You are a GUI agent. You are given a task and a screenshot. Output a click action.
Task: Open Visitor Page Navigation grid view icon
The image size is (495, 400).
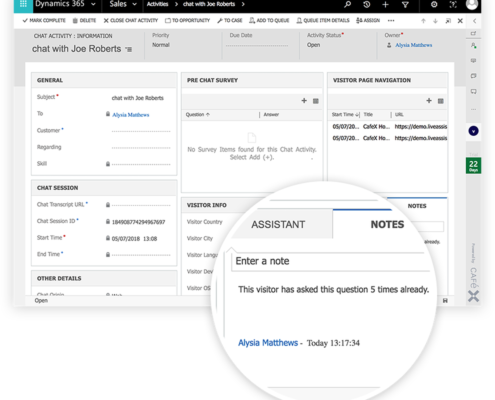point(441,101)
